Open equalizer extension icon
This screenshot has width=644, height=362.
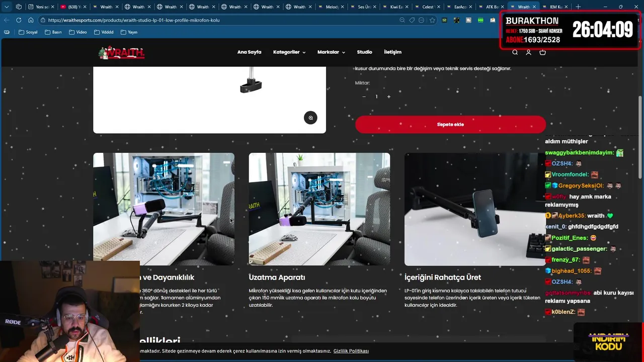(444, 20)
